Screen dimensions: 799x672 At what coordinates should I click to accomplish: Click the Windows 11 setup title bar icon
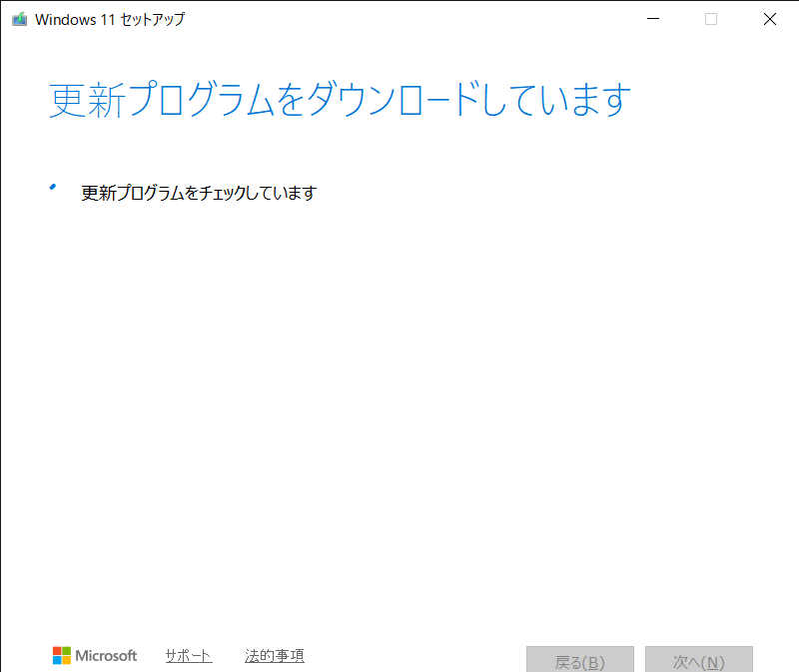(x=19, y=19)
